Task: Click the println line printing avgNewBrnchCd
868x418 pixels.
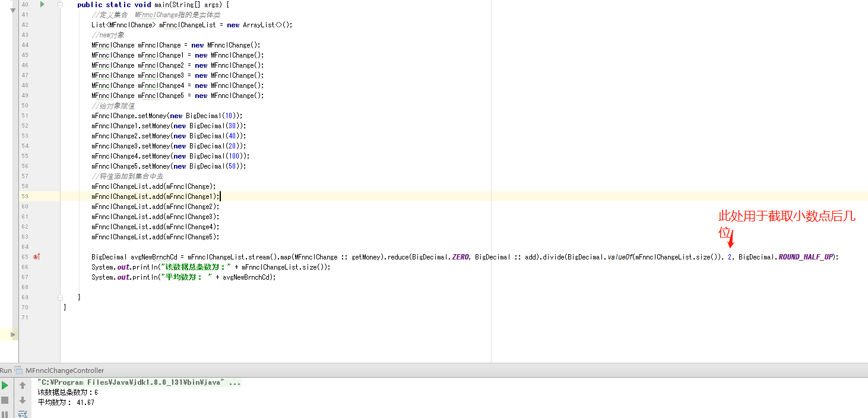Action: [184, 277]
